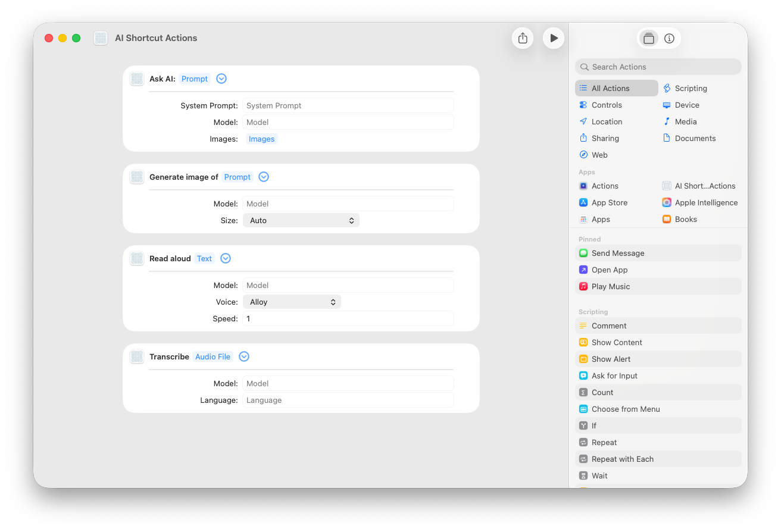Image resolution: width=781 pixels, height=532 pixels.
Task: Expand the Generate image action chevron
Action: [264, 177]
